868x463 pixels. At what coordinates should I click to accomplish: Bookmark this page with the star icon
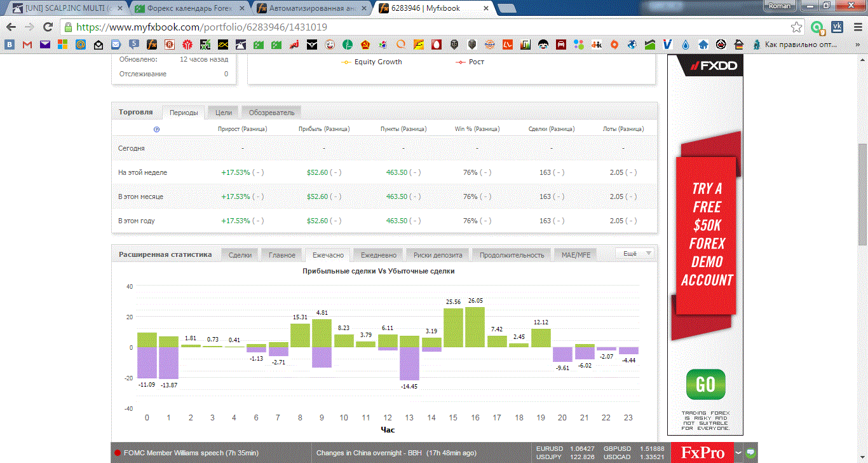(796, 27)
